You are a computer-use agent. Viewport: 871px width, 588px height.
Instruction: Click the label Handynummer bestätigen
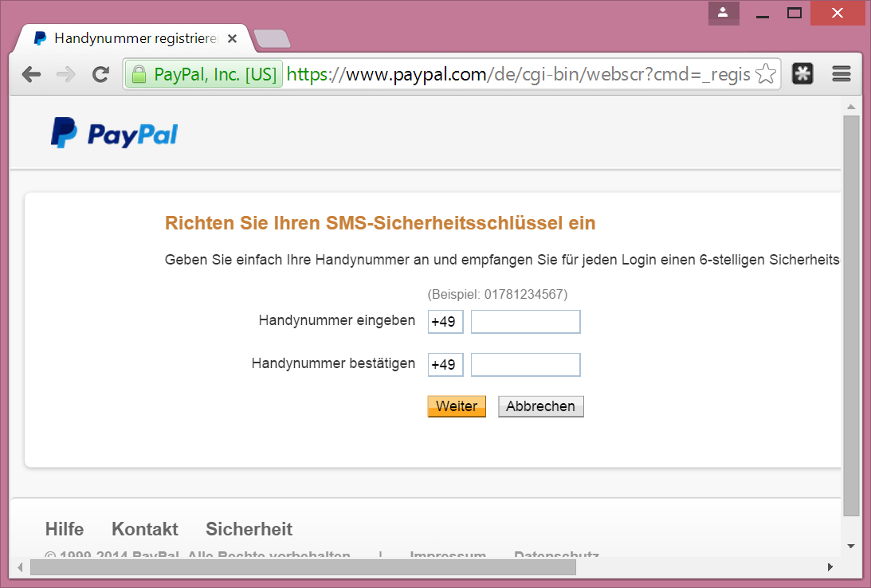pos(333,363)
